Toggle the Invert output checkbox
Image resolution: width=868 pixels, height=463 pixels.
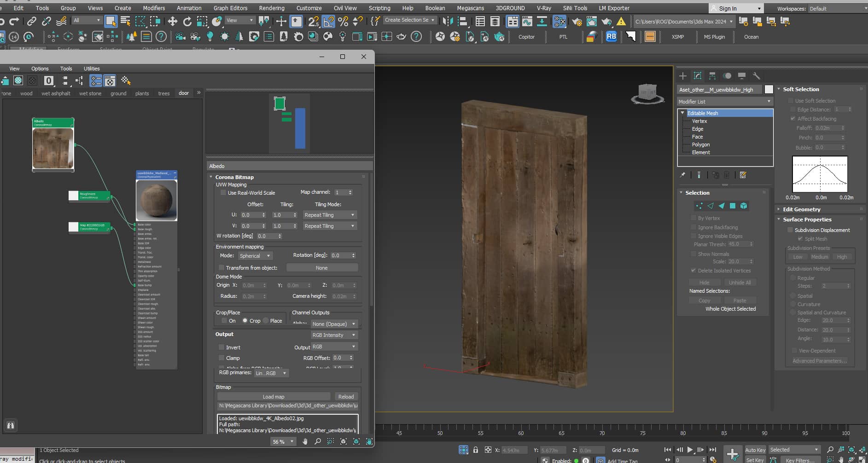click(221, 347)
